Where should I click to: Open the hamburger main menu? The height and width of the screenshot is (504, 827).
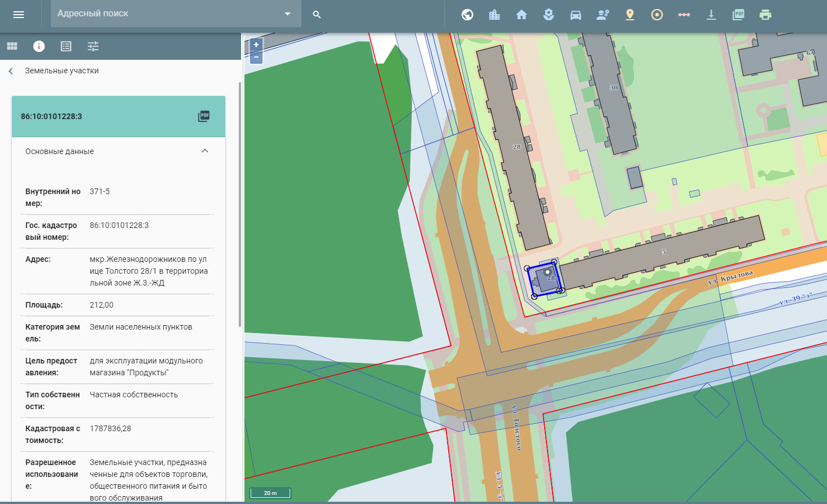coord(19,15)
